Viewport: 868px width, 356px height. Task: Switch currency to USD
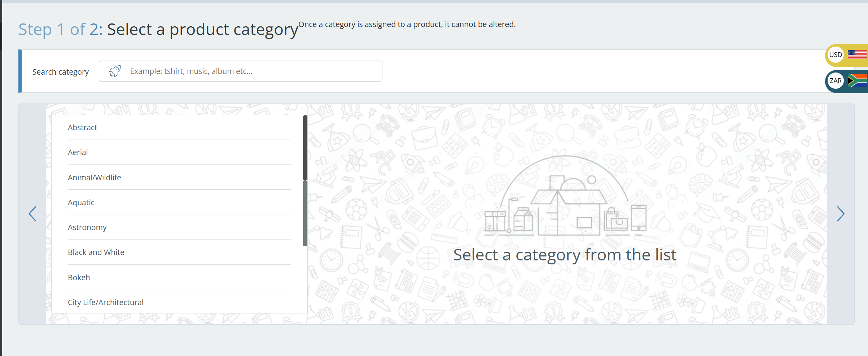pyautogui.click(x=846, y=55)
